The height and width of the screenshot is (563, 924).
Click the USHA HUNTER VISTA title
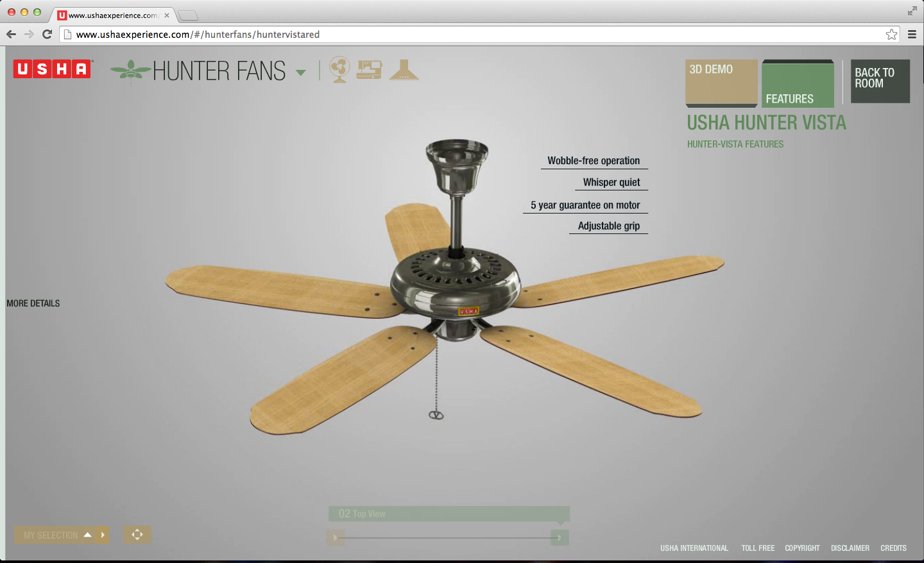click(766, 122)
